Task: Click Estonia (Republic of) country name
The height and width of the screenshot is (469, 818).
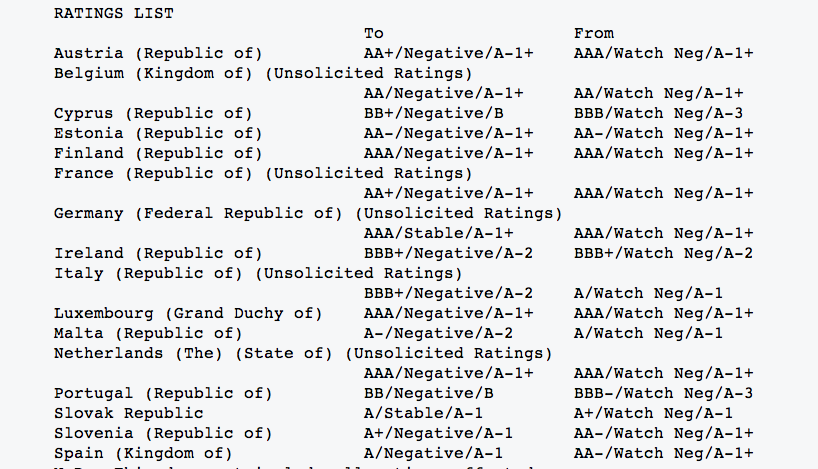Action: (158, 134)
